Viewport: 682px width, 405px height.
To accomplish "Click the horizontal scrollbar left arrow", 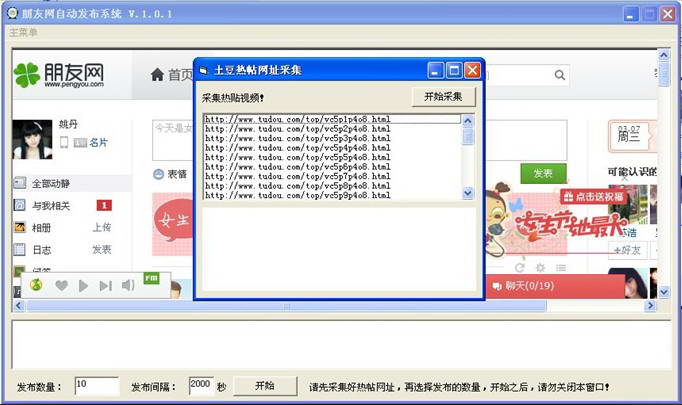I will (x=19, y=306).
